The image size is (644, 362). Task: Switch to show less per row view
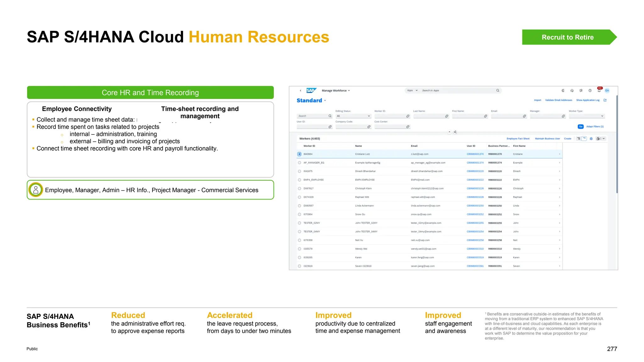tap(584, 139)
